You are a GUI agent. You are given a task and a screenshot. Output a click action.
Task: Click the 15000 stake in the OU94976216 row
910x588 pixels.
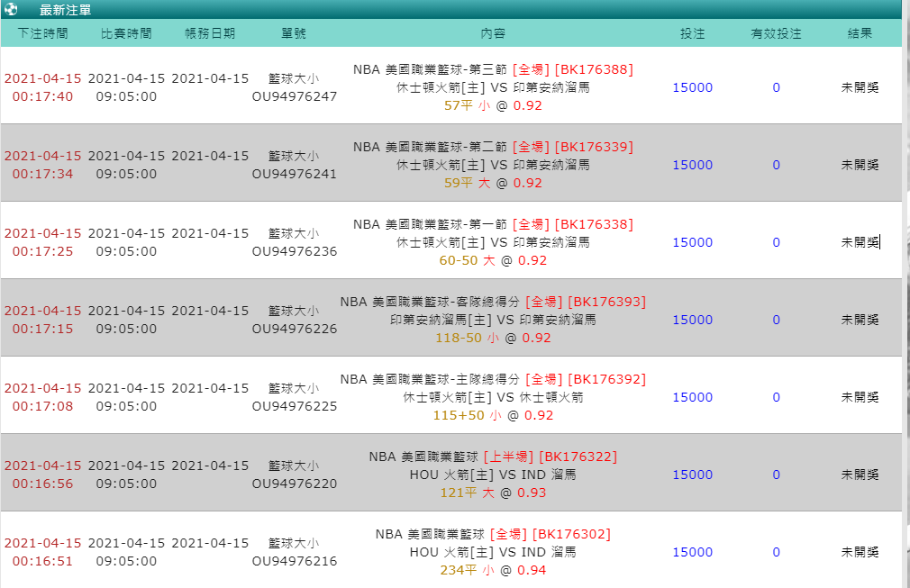[692, 552]
